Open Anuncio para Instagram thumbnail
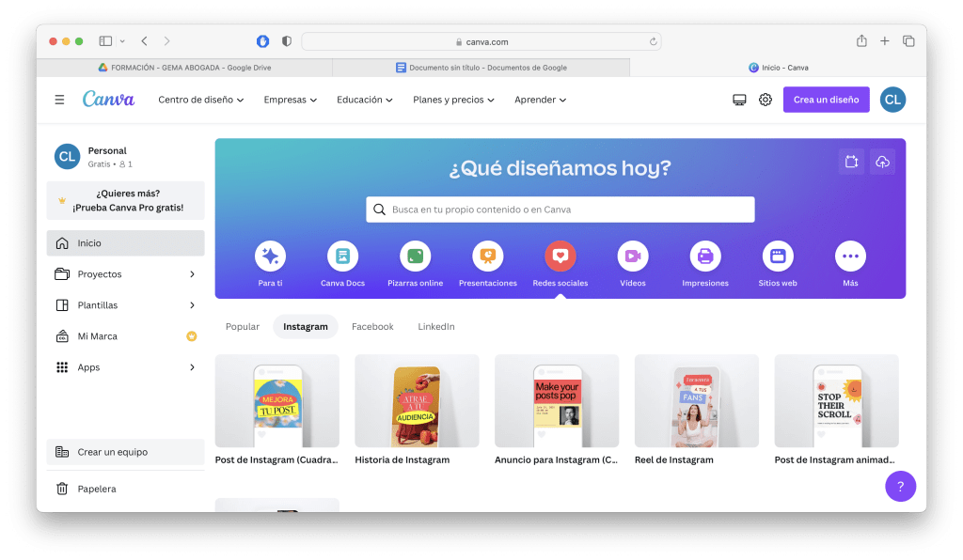 [x=557, y=400]
